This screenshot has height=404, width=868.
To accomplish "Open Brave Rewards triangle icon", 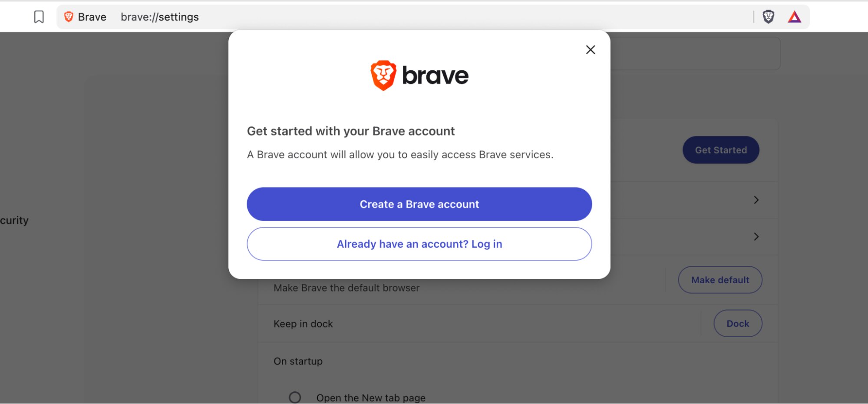I will pos(794,17).
